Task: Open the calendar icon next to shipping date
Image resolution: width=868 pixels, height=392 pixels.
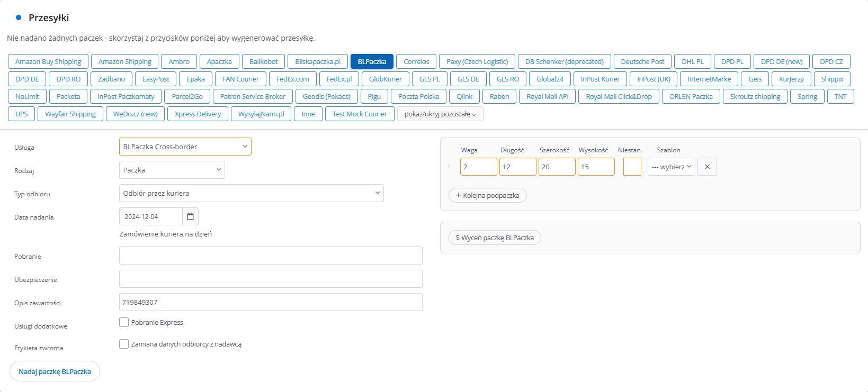Action: click(190, 216)
